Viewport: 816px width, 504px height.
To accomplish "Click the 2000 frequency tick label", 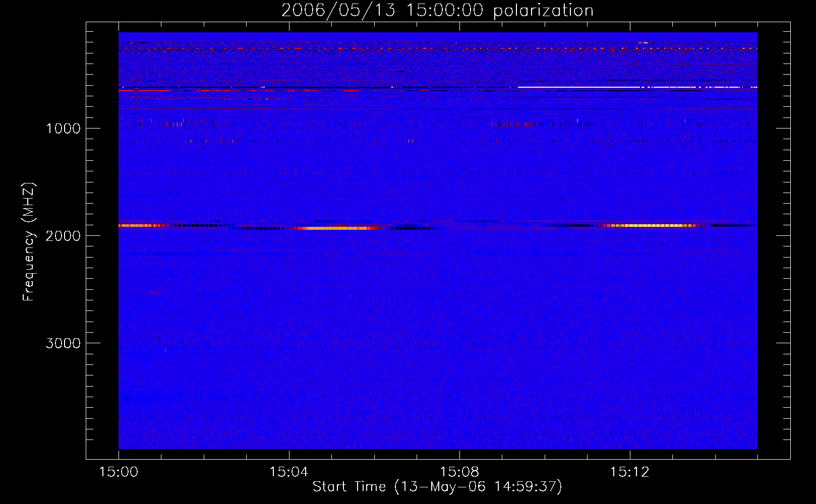I will [63, 236].
